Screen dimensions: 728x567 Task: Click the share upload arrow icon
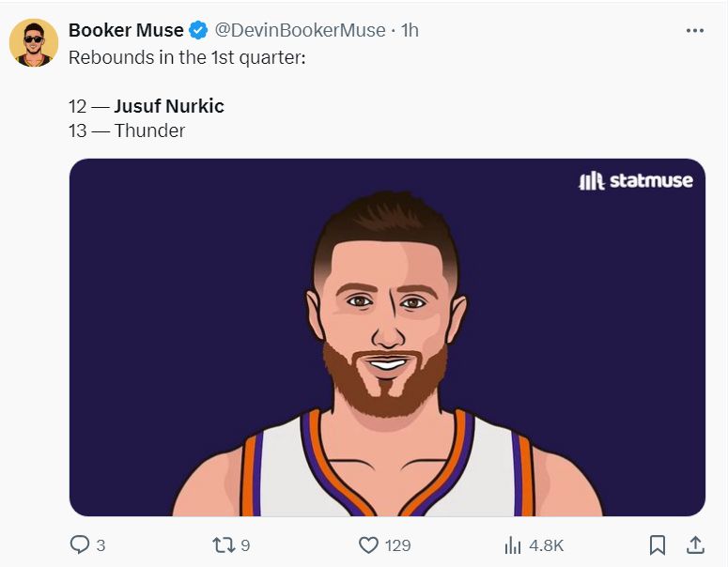tap(695, 544)
